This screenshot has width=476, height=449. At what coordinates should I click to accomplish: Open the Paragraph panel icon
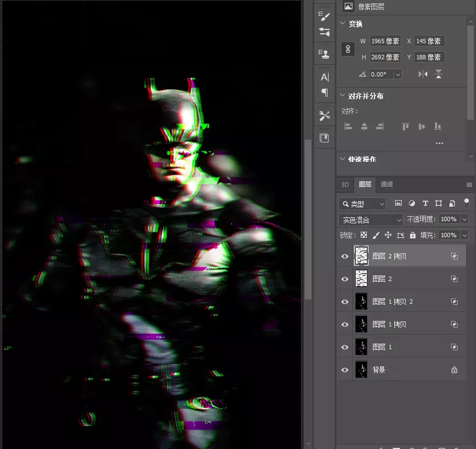click(324, 92)
